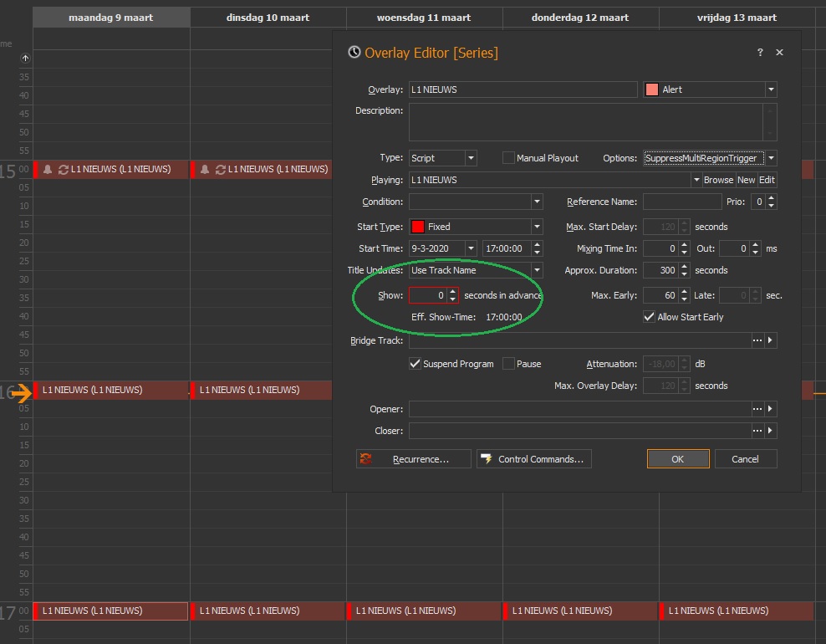The height and width of the screenshot is (644, 826).
Task: Adjust the Prio stepper arrows
Action: (x=771, y=202)
